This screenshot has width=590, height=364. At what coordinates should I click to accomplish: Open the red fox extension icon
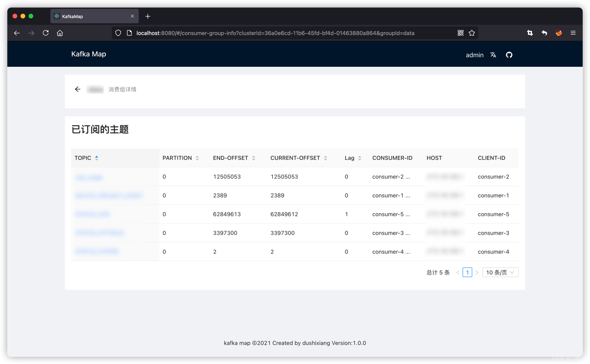[559, 33]
